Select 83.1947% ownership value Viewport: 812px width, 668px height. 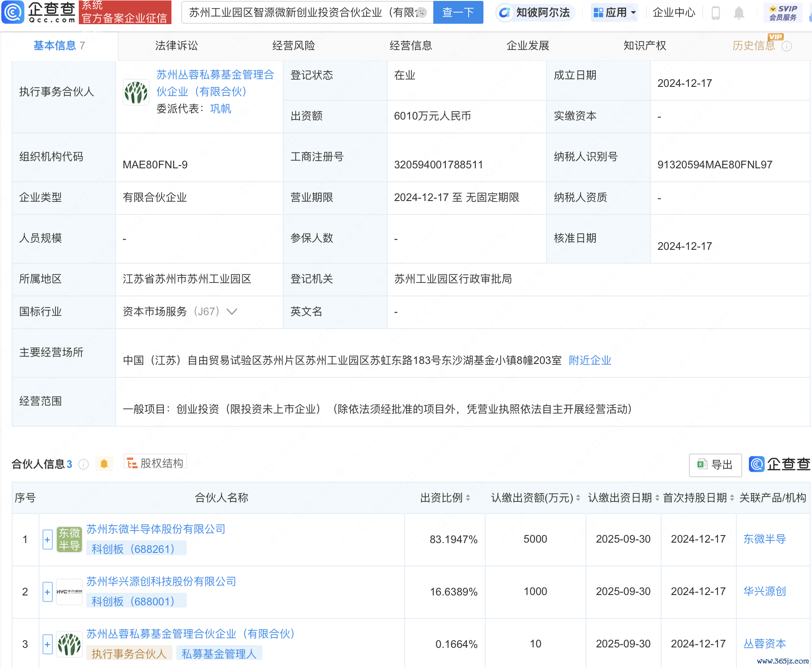453,540
